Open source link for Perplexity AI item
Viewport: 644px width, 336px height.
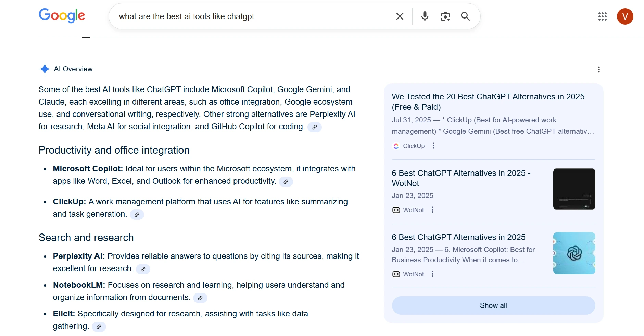pos(143,269)
